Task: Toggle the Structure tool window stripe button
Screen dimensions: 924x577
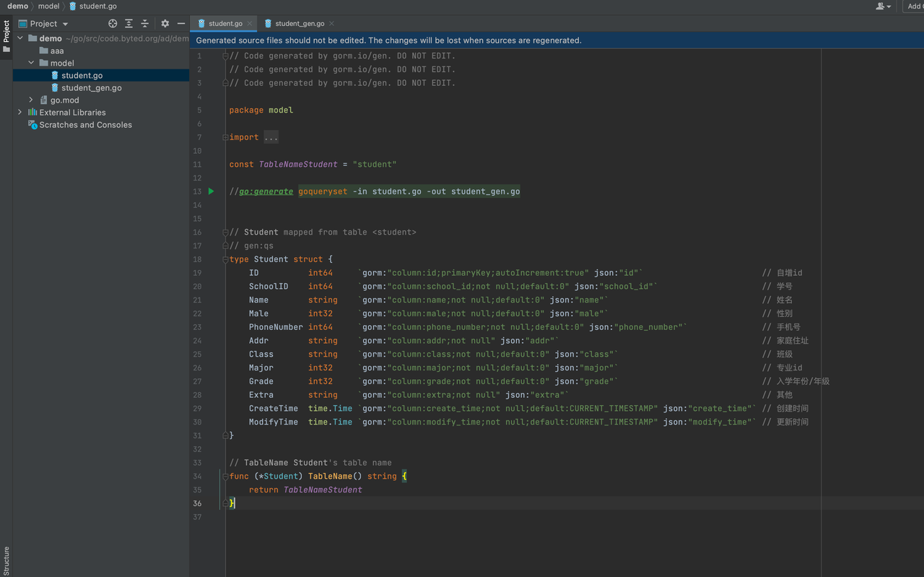Action: tap(6, 558)
